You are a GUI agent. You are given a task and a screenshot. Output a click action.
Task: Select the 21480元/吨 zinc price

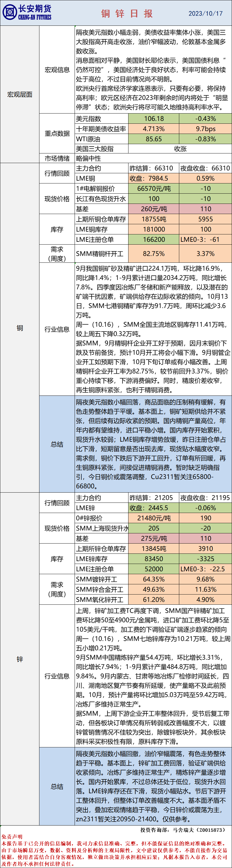click(x=154, y=518)
